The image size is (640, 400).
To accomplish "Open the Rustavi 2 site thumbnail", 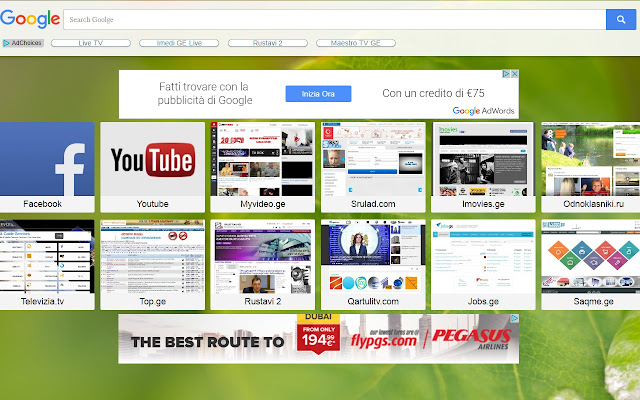I will click(x=262, y=264).
